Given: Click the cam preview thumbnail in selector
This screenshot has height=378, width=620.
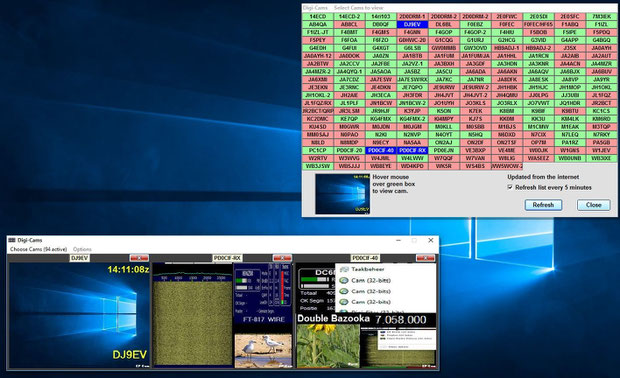Looking at the screenshot, I should tap(342, 194).
